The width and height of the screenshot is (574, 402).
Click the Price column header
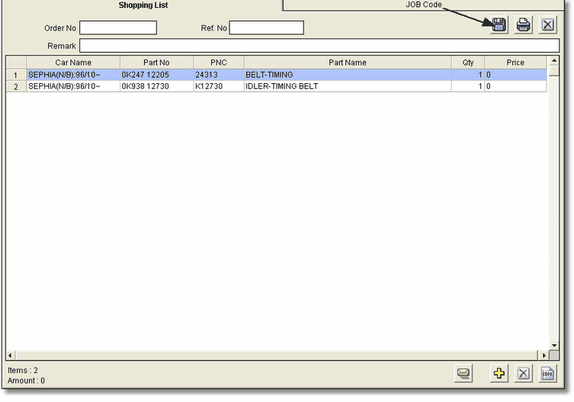[x=515, y=63]
